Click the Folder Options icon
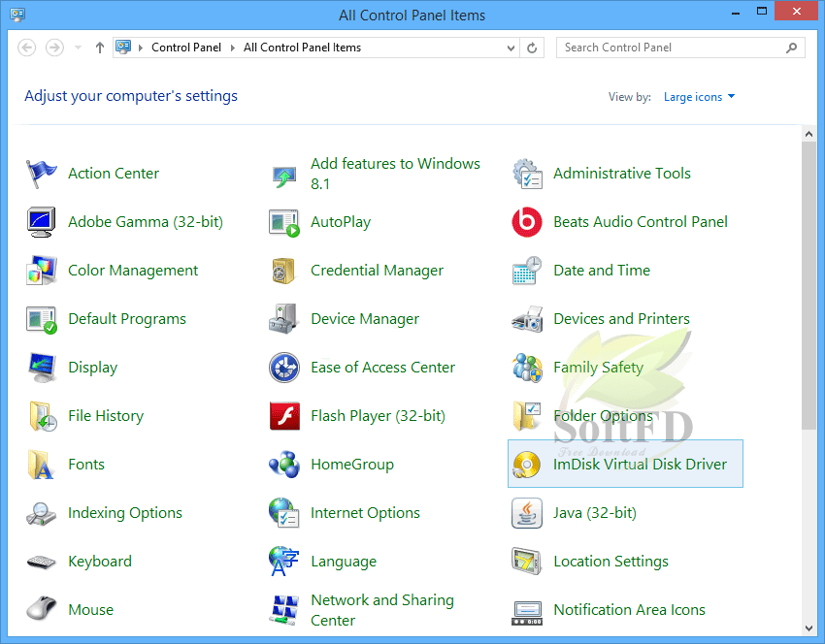This screenshot has height=644, width=825. click(527, 416)
